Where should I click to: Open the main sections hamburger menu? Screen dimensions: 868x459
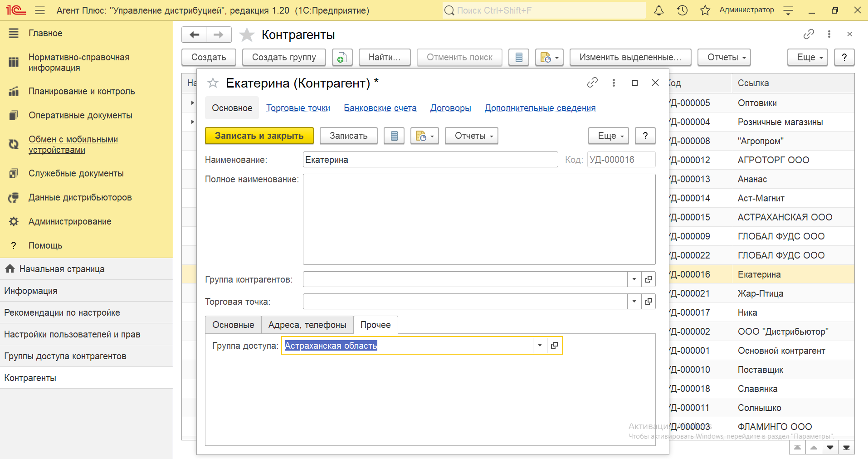[x=40, y=10]
